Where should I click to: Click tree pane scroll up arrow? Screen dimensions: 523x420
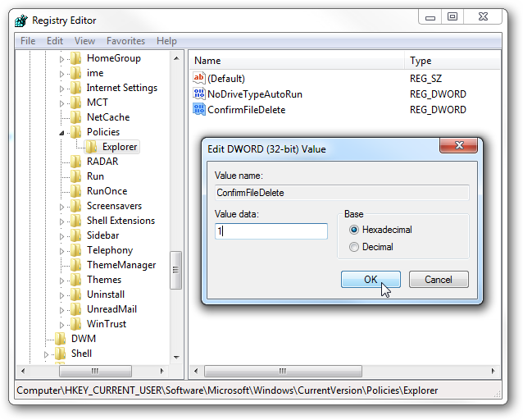pos(176,58)
